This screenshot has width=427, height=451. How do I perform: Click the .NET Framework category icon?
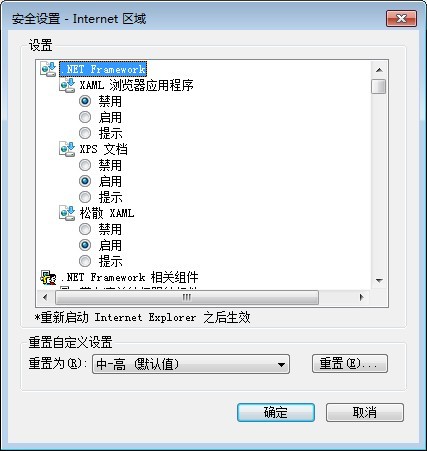(x=48, y=69)
